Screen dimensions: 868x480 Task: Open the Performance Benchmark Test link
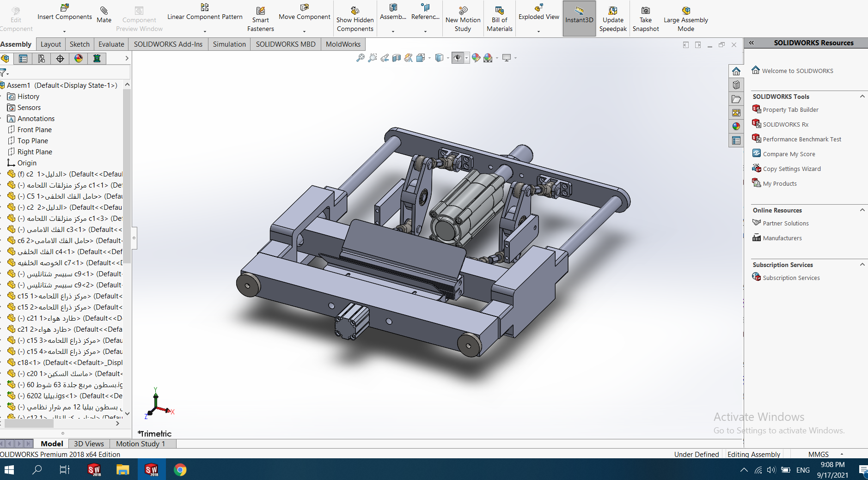[x=801, y=139]
